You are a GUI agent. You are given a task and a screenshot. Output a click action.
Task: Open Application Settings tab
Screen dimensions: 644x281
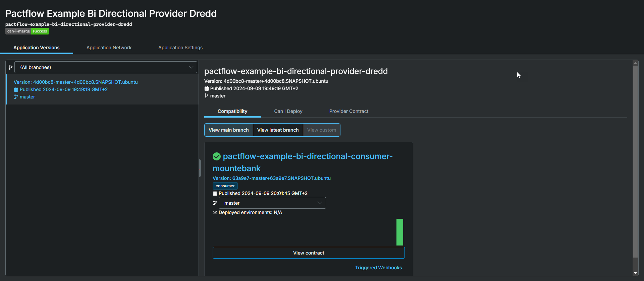click(x=180, y=48)
